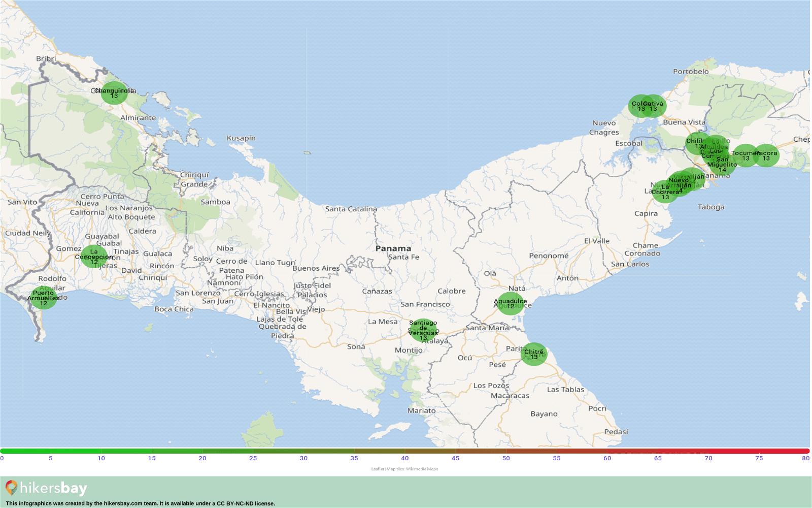Click the Puerto Armuelles marker circle
812x508 pixels.
[44, 298]
